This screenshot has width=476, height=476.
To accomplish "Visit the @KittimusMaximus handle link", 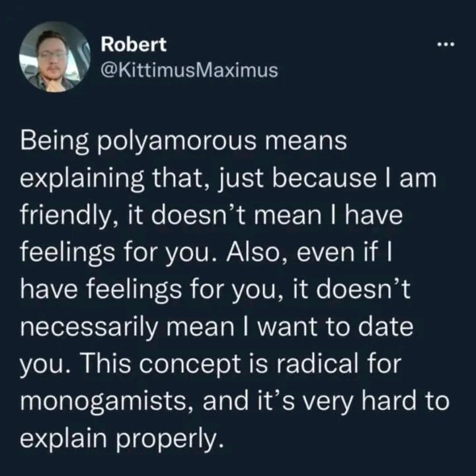I will [x=189, y=70].
